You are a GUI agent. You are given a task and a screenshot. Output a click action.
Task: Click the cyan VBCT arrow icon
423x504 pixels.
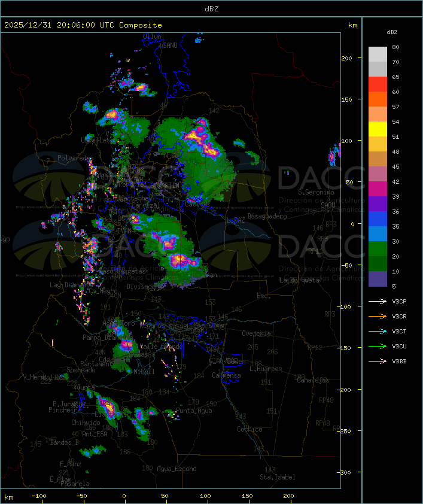(x=378, y=331)
